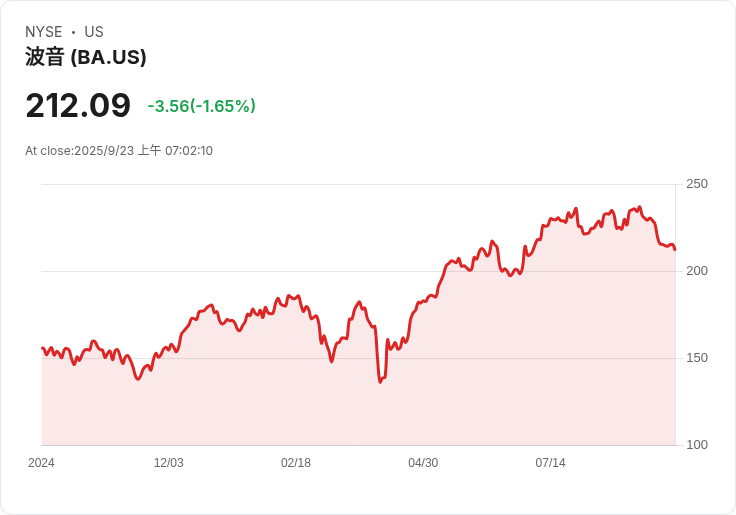736x515 pixels.
Task: Click the US market label after NYSE
Action: (94, 32)
